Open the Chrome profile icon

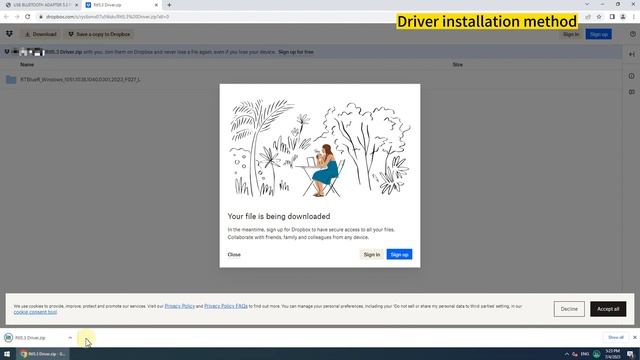pyautogui.click(x=623, y=17)
